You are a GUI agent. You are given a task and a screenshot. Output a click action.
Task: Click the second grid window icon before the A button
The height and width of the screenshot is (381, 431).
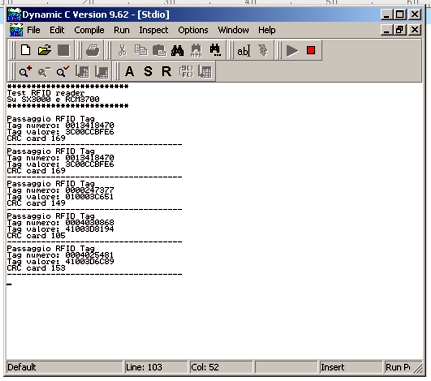click(x=101, y=71)
